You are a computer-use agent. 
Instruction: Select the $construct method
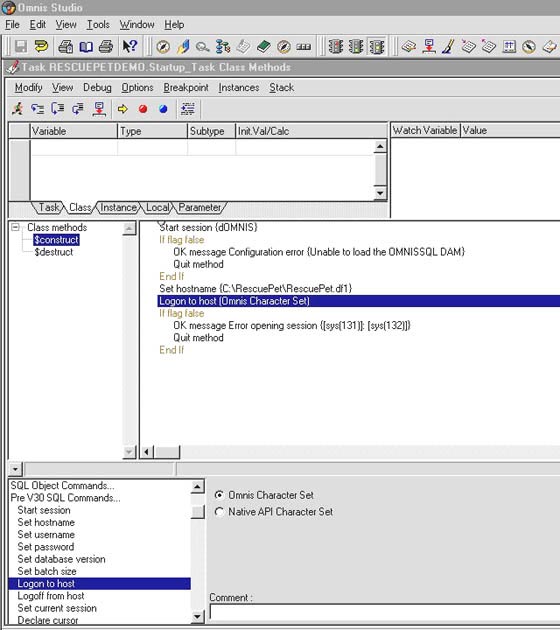tap(56, 240)
